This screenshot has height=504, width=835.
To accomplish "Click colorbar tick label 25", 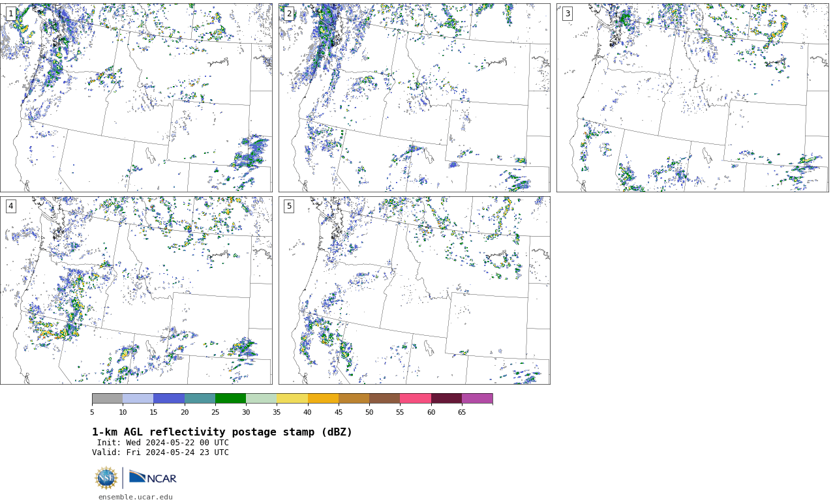I will click(x=215, y=412).
